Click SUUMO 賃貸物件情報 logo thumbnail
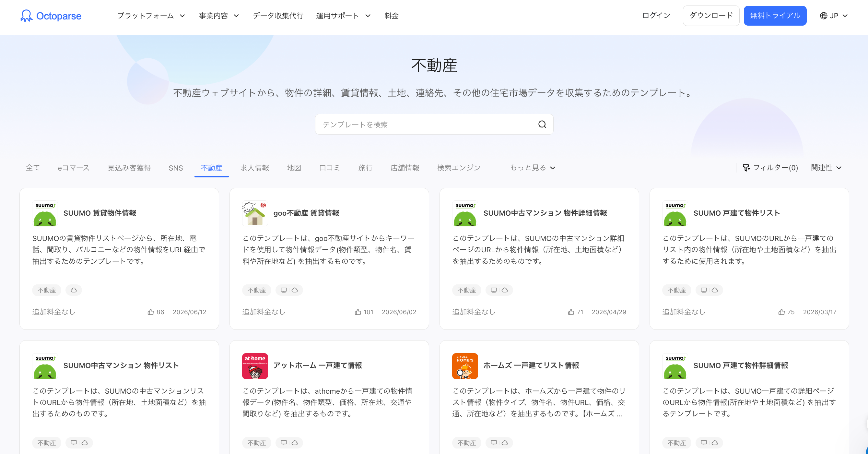868x454 pixels. [x=45, y=213]
